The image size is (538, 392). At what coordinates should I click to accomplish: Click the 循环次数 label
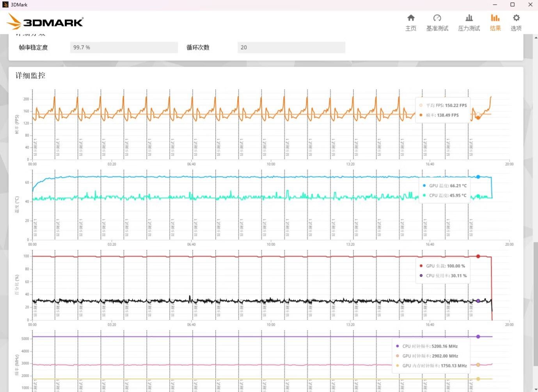coord(198,48)
